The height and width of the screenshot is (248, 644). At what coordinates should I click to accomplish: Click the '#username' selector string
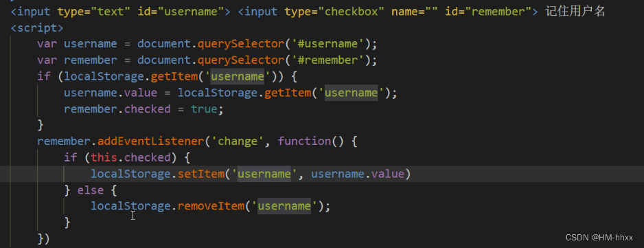pyautogui.click(x=327, y=44)
